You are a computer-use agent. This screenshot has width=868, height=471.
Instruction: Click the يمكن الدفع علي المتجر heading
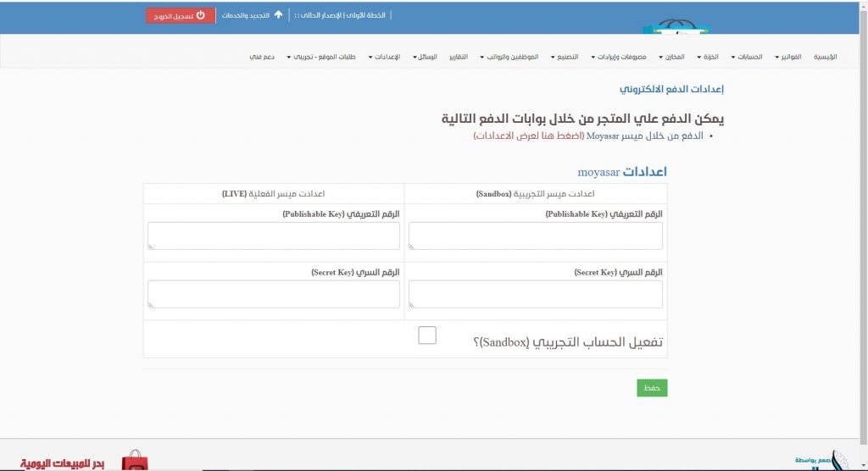tap(582, 119)
